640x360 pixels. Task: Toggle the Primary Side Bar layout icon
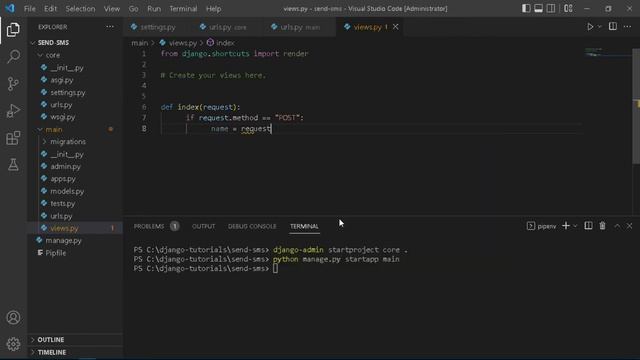(x=526, y=9)
